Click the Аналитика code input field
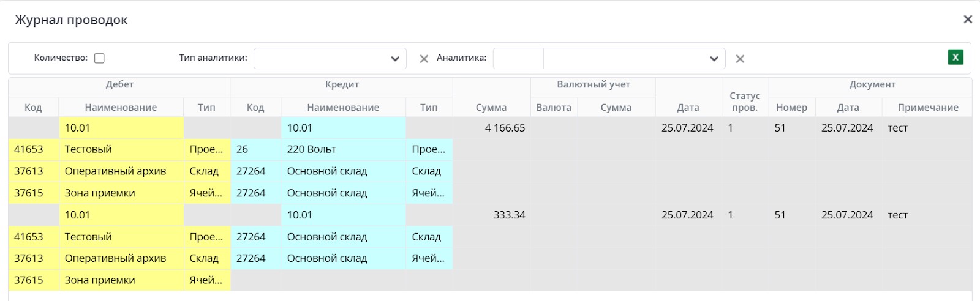This screenshot has width=980, height=301. click(x=518, y=59)
